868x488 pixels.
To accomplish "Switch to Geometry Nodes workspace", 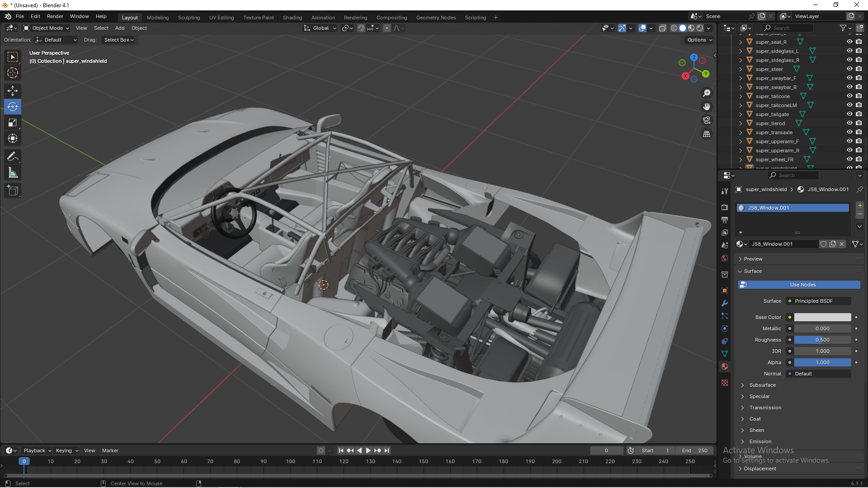I will (x=436, y=18).
